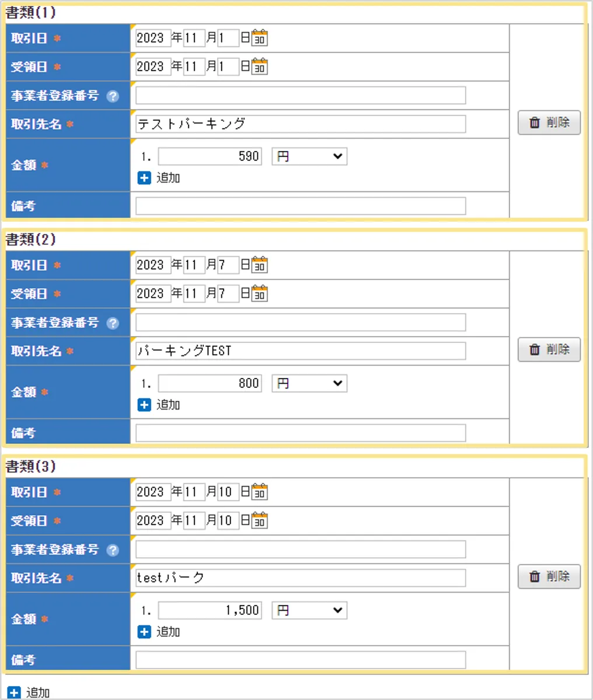The image size is (593, 700).
Task: Open currency dropdown for 1,500 amount
Action: 309,610
